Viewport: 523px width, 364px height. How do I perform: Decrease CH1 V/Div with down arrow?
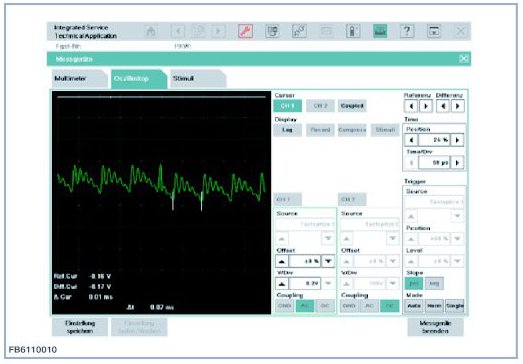pos(328,284)
